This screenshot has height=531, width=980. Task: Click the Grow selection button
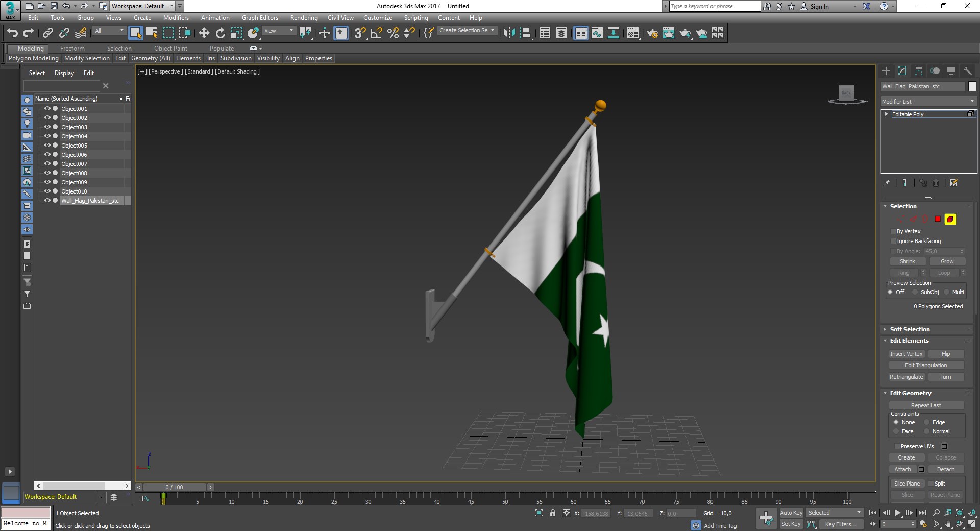coord(947,261)
